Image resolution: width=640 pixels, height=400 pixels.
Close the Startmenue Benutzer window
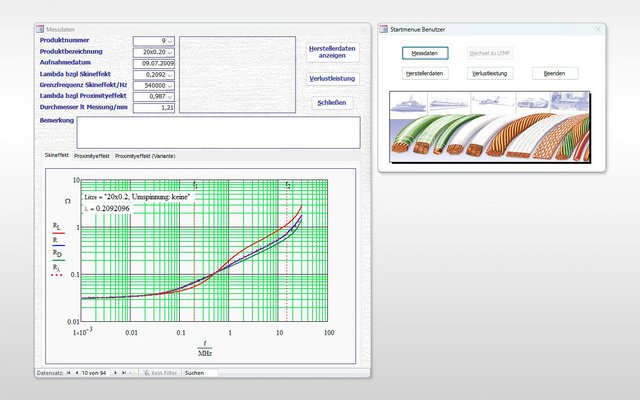tap(599, 30)
